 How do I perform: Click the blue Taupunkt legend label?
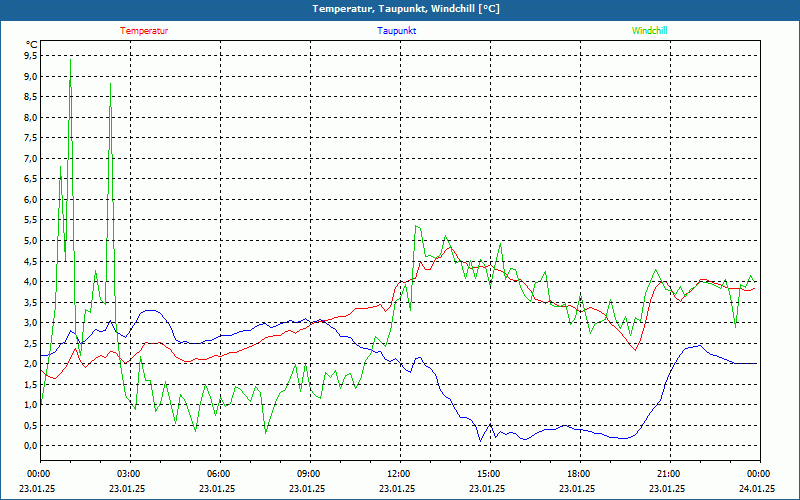pos(396,31)
